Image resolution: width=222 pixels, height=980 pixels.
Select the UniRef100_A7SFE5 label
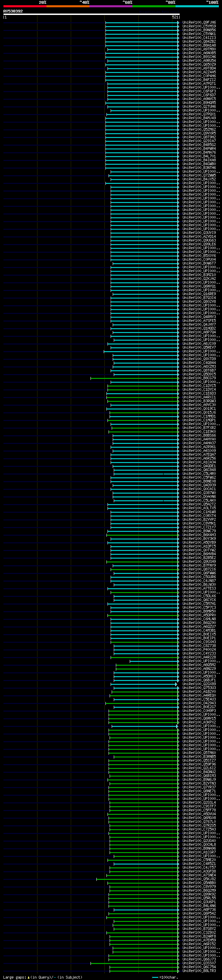[x=199, y=321]
